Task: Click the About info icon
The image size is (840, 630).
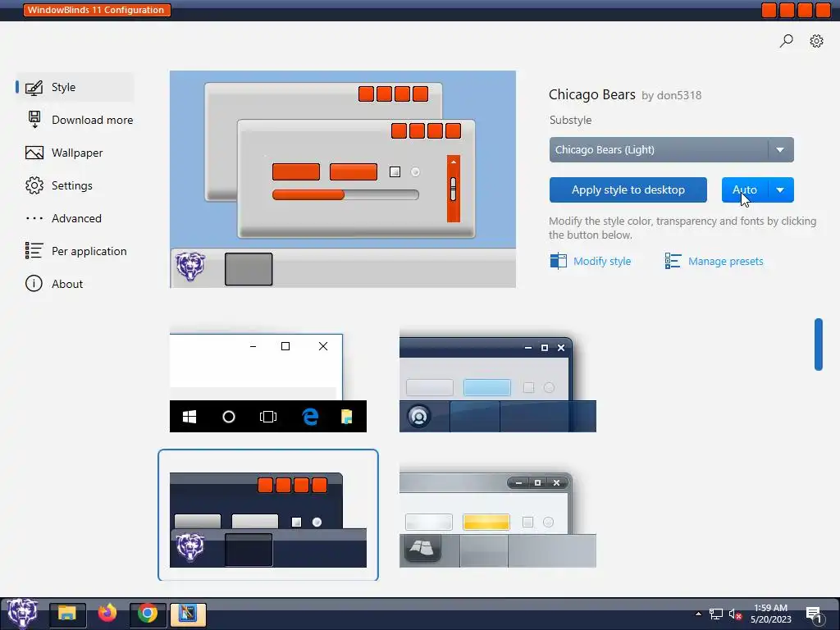Action: (34, 283)
